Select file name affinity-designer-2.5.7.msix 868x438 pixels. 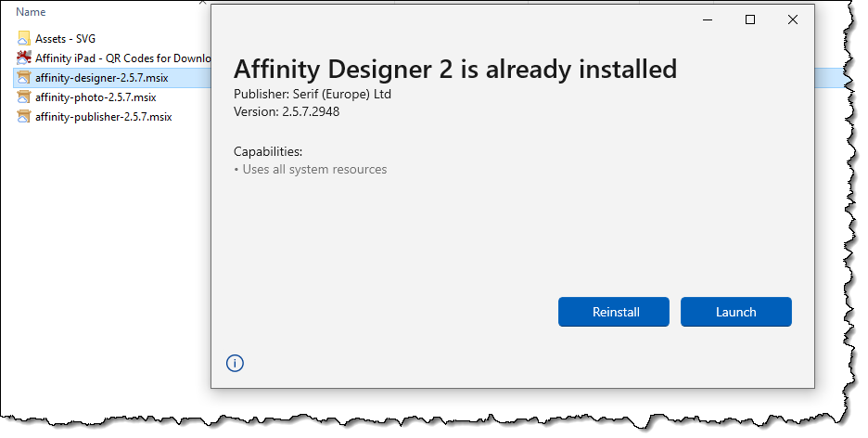click(102, 78)
